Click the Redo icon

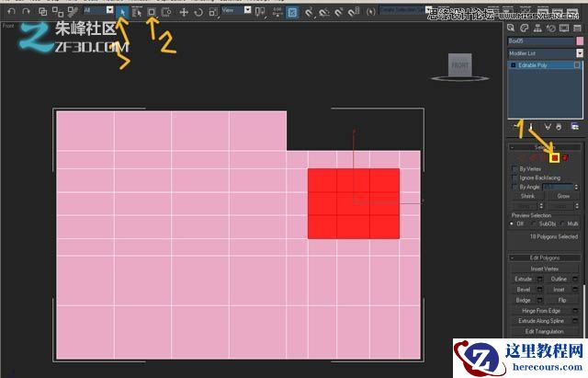point(26,11)
